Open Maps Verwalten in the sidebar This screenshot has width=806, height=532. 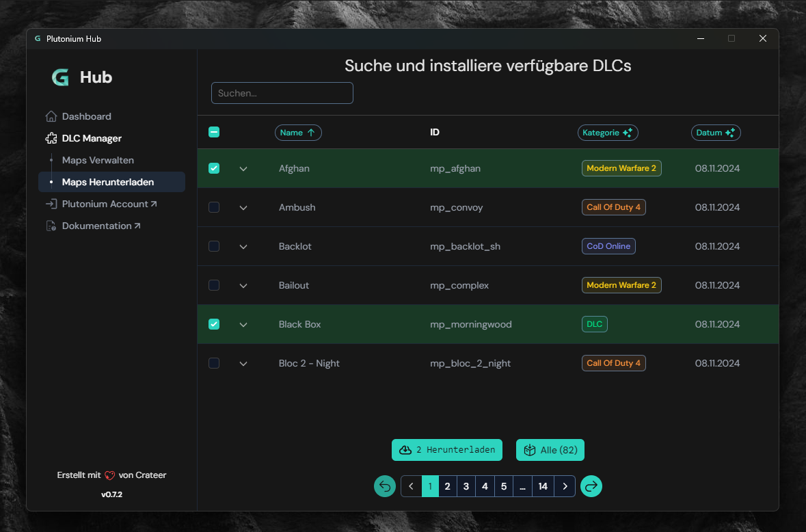click(x=98, y=160)
